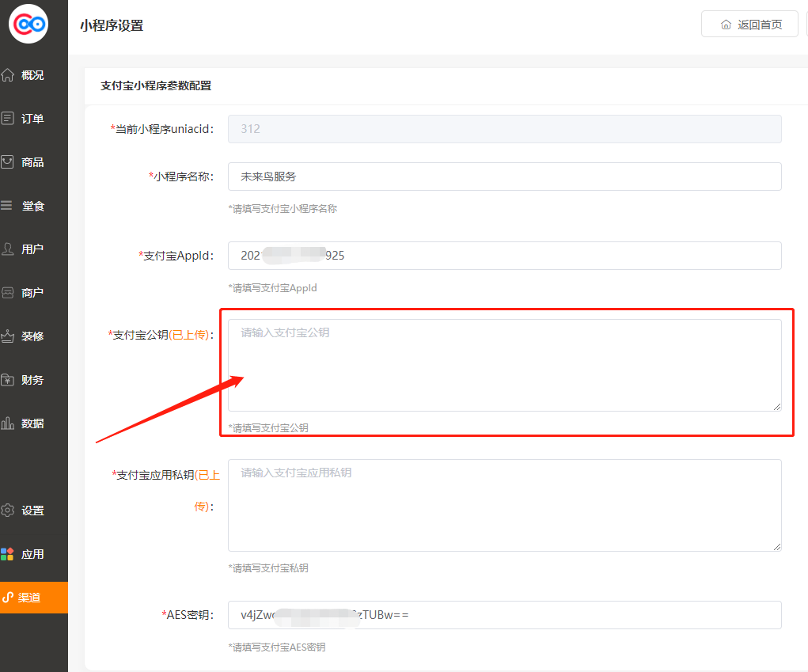Viewport: 808px width, 672px height.
Task: Open the 用户 users icon
Action: pos(8,249)
